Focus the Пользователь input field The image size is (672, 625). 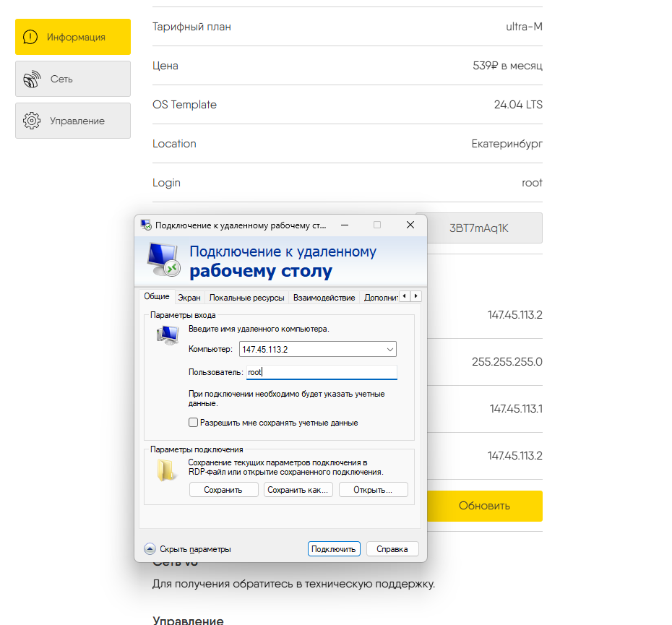[x=322, y=372]
